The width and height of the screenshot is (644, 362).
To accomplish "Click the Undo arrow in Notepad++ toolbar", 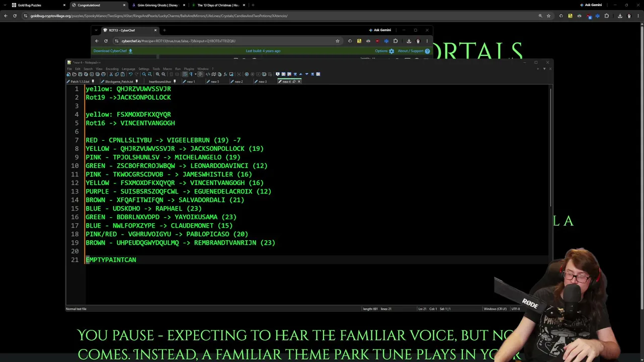I will 130,74.
